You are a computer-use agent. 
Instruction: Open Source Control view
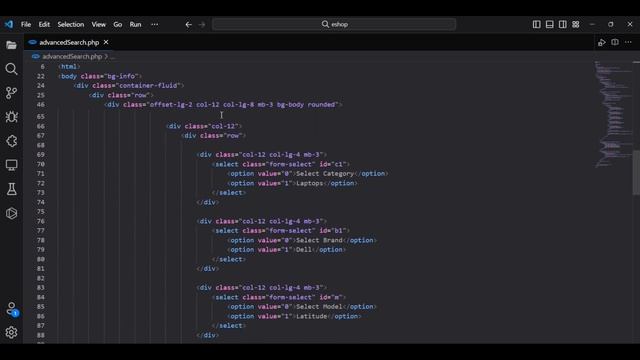pos(11,93)
